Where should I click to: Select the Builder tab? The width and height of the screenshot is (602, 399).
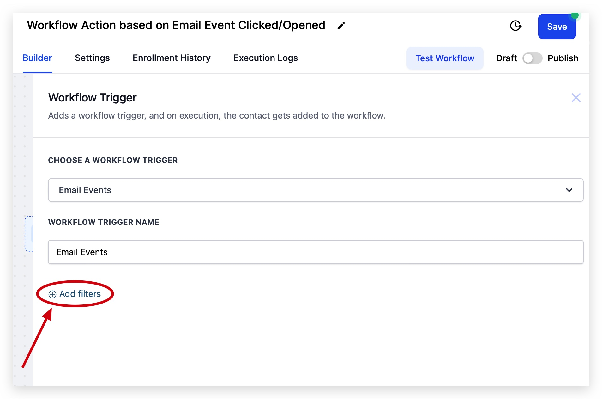point(37,58)
